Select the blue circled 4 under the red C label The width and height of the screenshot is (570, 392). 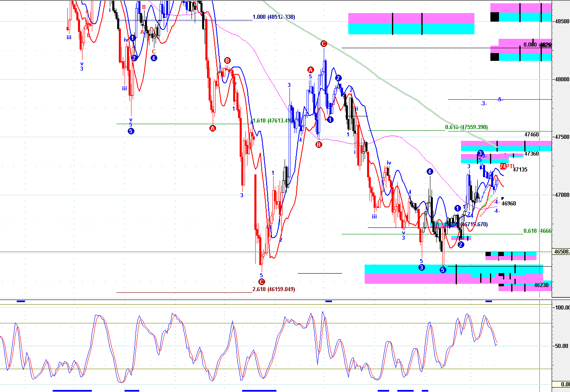pyautogui.click(x=154, y=58)
